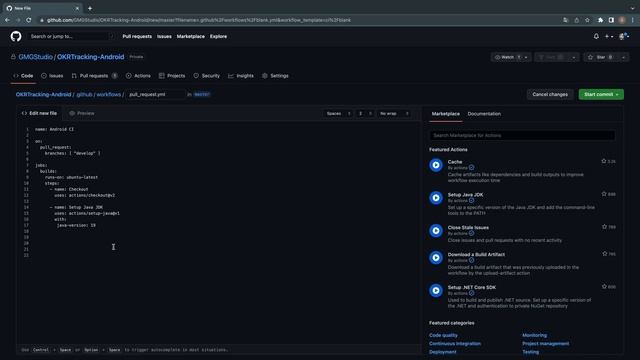Open the Start commit dropdown
This screenshot has height=360, width=640.
point(601,94)
